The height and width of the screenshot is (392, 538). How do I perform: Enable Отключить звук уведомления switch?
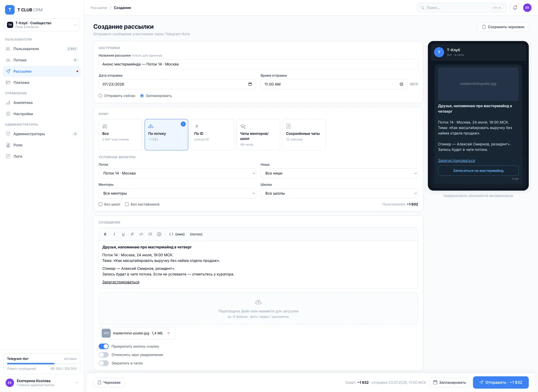(x=104, y=355)
